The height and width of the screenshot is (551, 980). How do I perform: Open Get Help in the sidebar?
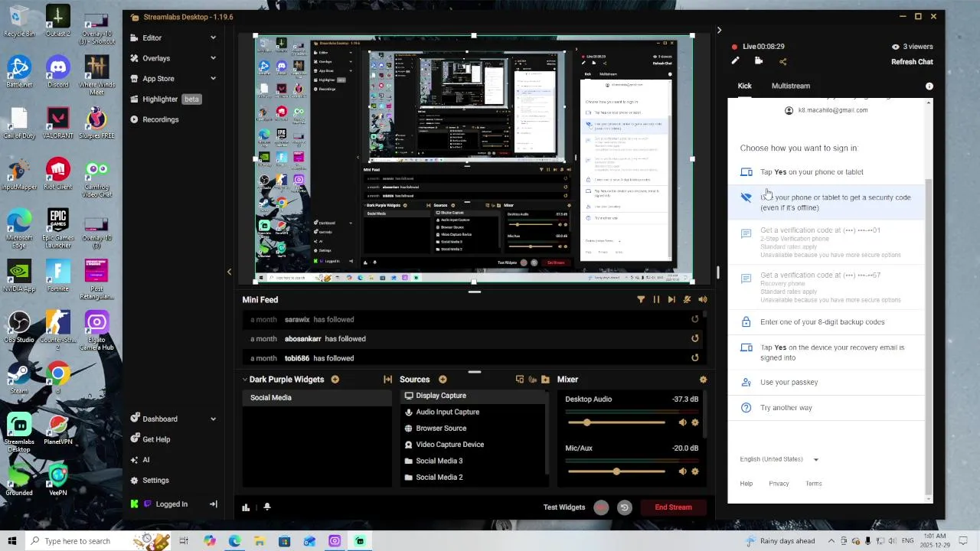pos(150,439)
